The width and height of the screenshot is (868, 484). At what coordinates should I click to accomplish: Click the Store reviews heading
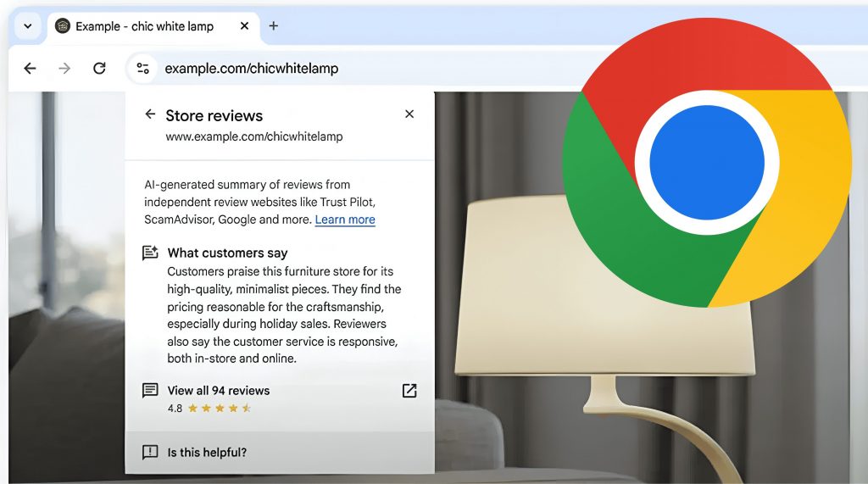(x=214, y=116)
